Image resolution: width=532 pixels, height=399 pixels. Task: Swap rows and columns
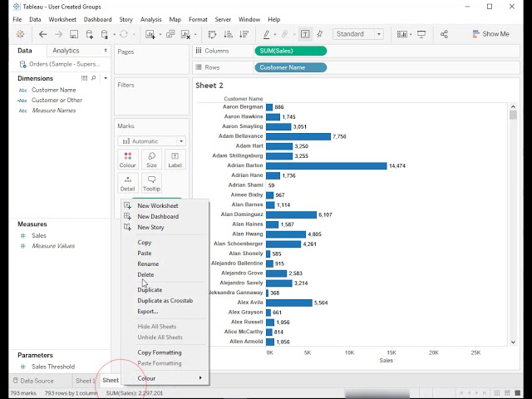tap(212, 34)
